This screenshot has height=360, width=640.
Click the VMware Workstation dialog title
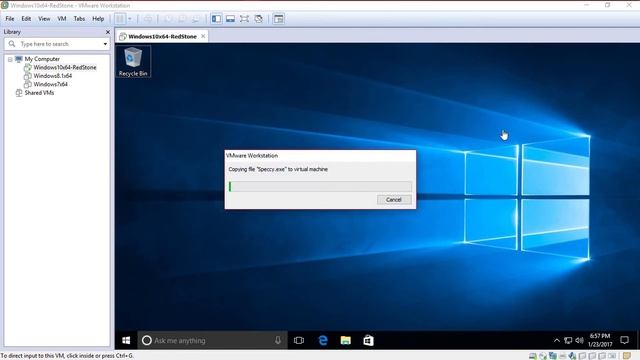point(252,156)
